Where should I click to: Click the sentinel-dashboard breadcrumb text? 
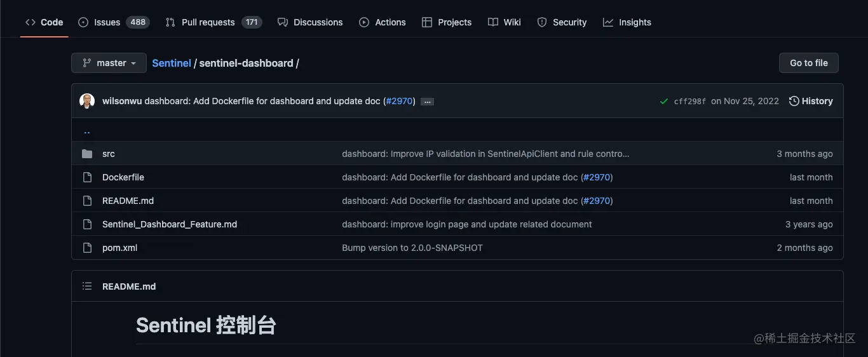[x=246, y=63]
